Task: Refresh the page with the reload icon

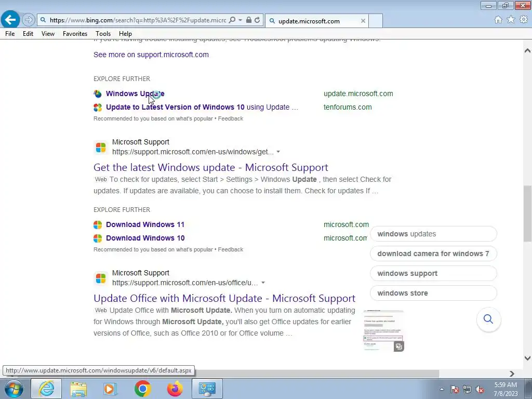Action: [x=257, y=20]
